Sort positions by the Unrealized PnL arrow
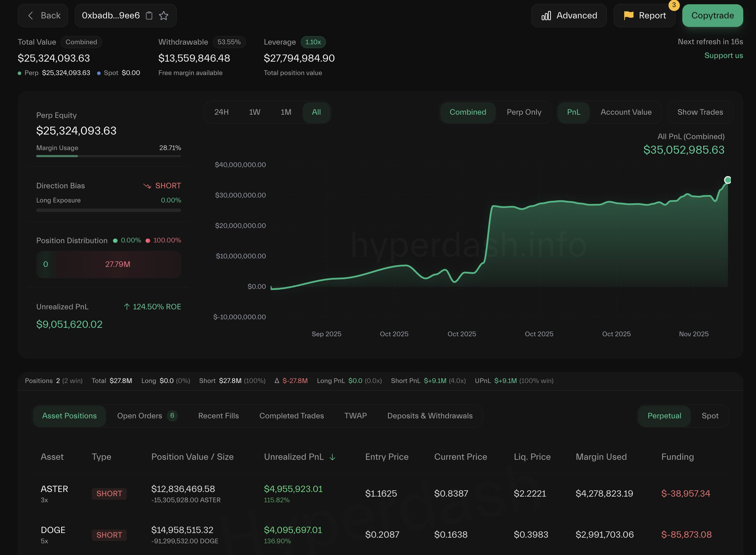The width and height of the screenshot is (756, 555). click(x=332, y=457)
